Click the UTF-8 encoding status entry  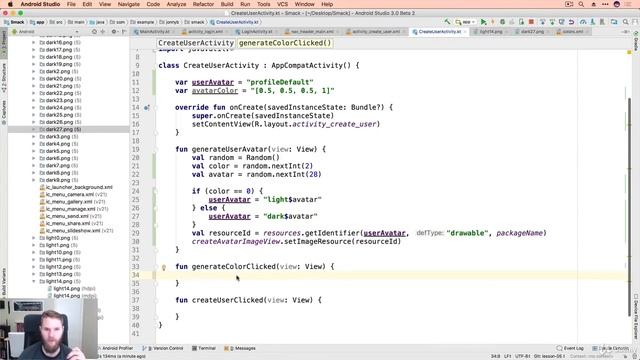click(522, 356)
